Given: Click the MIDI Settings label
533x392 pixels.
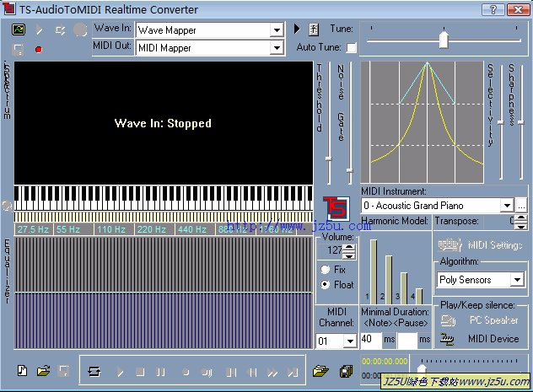Looking at the screenshot, I should point(495,245).
